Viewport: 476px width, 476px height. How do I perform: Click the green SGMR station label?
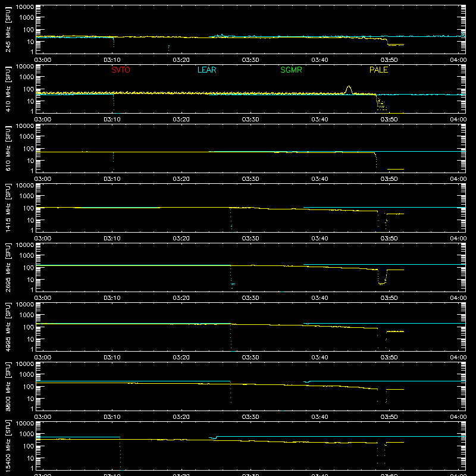tap(291, 70)
